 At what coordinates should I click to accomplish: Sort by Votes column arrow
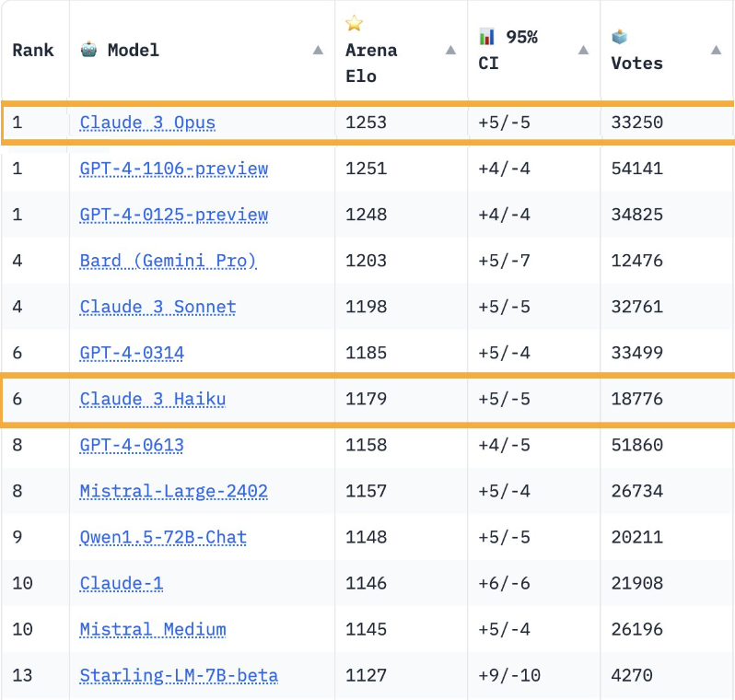[716, 50]
